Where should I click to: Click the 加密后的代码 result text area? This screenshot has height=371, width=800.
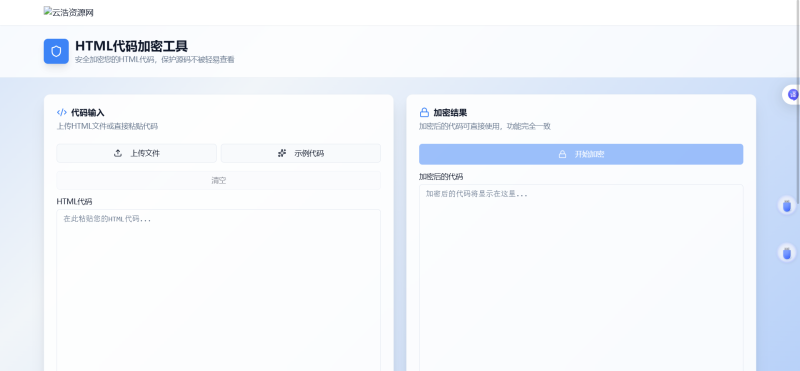(x=581, y=278)
